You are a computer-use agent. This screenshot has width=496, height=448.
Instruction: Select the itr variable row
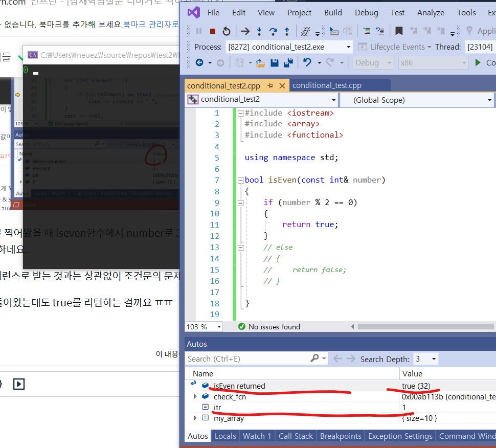(x=343, y=407)
